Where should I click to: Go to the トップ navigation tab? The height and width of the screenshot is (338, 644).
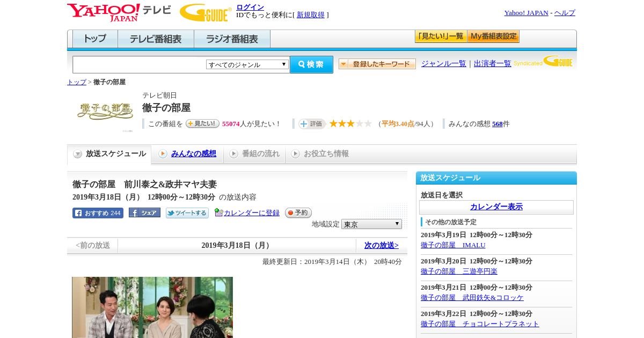click(95, 39)
